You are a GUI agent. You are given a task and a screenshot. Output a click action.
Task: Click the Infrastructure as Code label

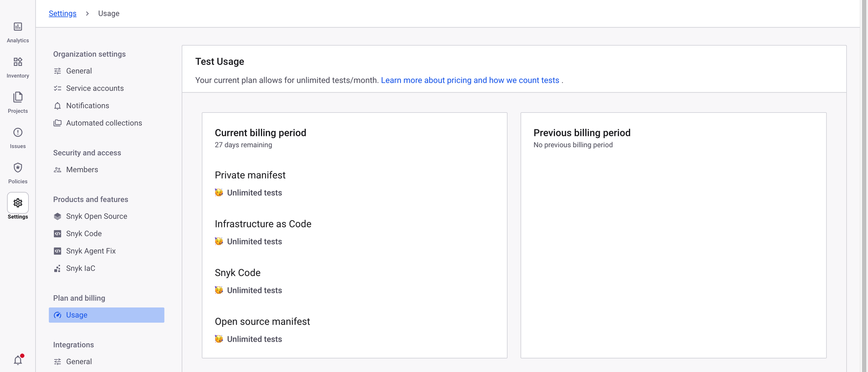coord(263,224)
